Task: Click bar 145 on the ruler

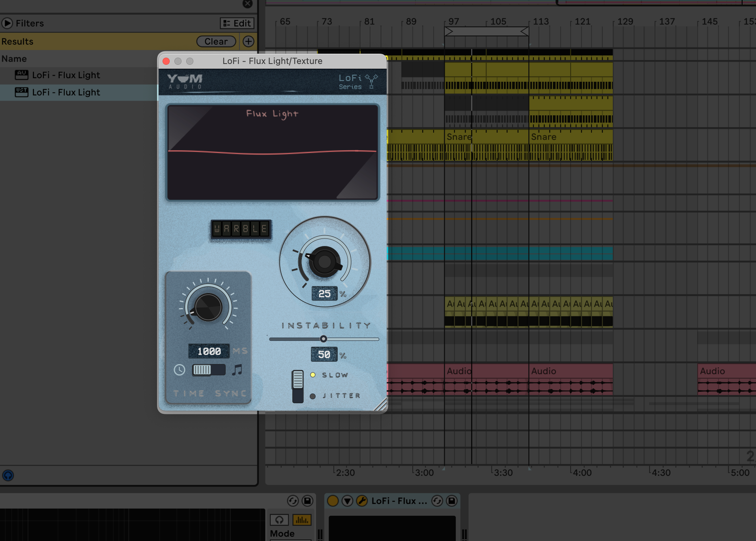Action: tap(709, 21)
